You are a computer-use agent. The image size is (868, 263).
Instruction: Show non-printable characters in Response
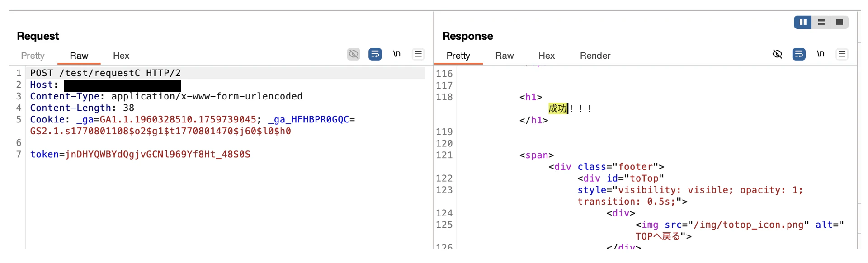click(821, 54)
